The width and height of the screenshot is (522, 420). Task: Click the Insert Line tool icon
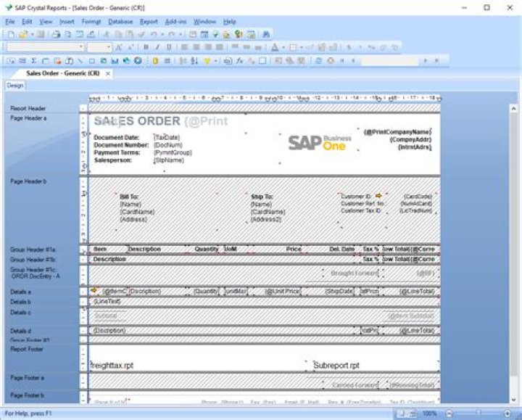click(80, 61)
